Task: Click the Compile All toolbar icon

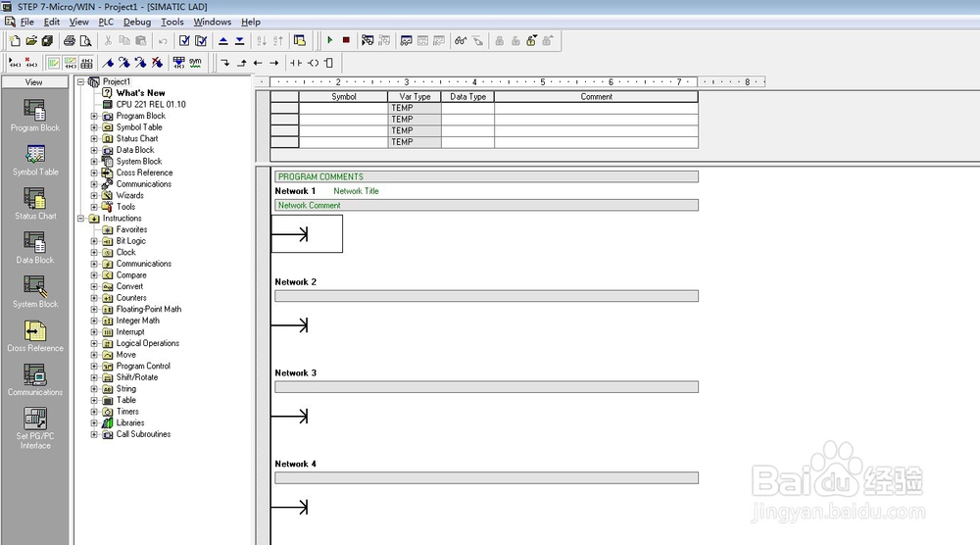Action: click(x=201, y=40)
